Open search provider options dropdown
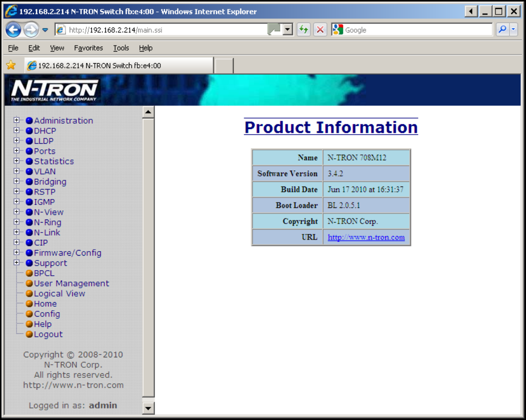526x420 pixels. pos(513,30)
